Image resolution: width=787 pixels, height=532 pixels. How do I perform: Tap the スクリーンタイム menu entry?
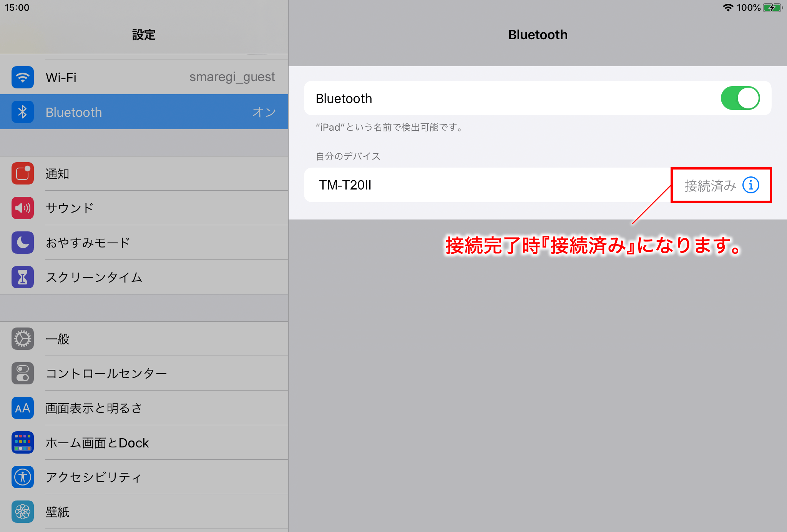[x=94, y=277]
